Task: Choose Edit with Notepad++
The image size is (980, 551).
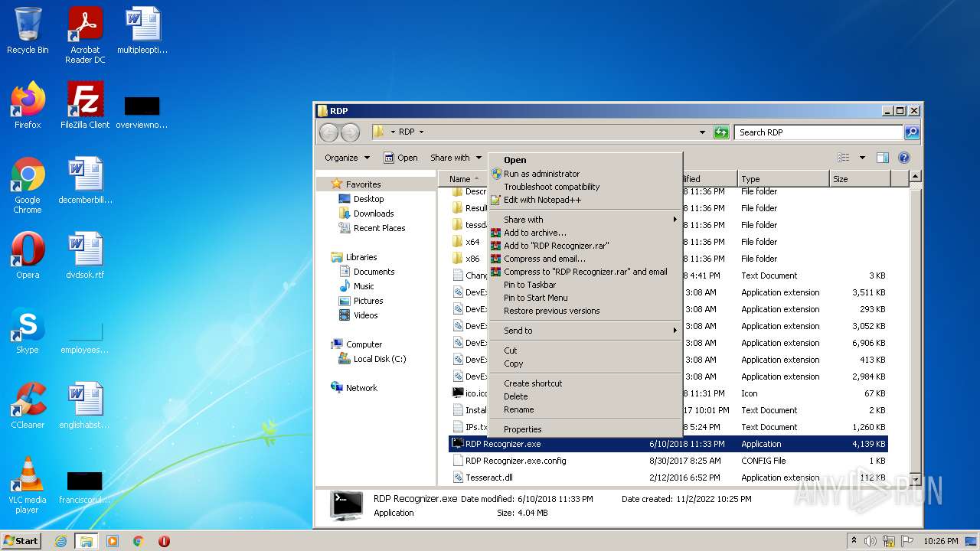Action: [x=585, y=200]
